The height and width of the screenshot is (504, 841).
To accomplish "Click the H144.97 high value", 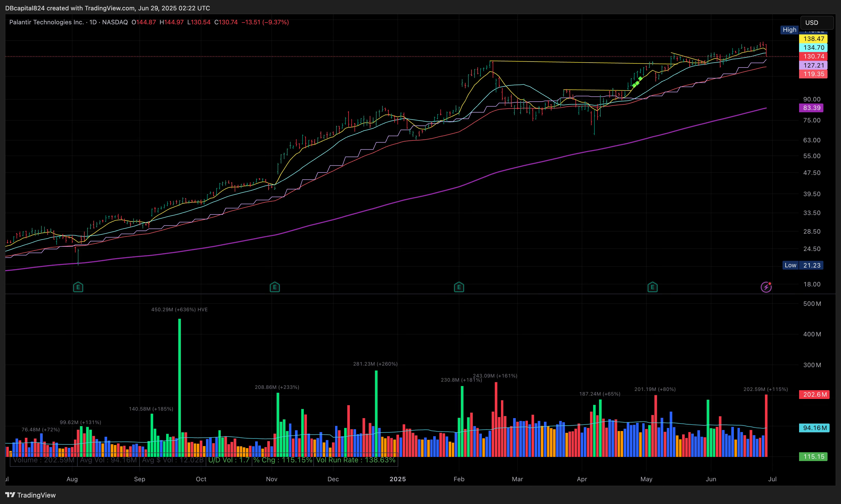I will coord(172,22).
